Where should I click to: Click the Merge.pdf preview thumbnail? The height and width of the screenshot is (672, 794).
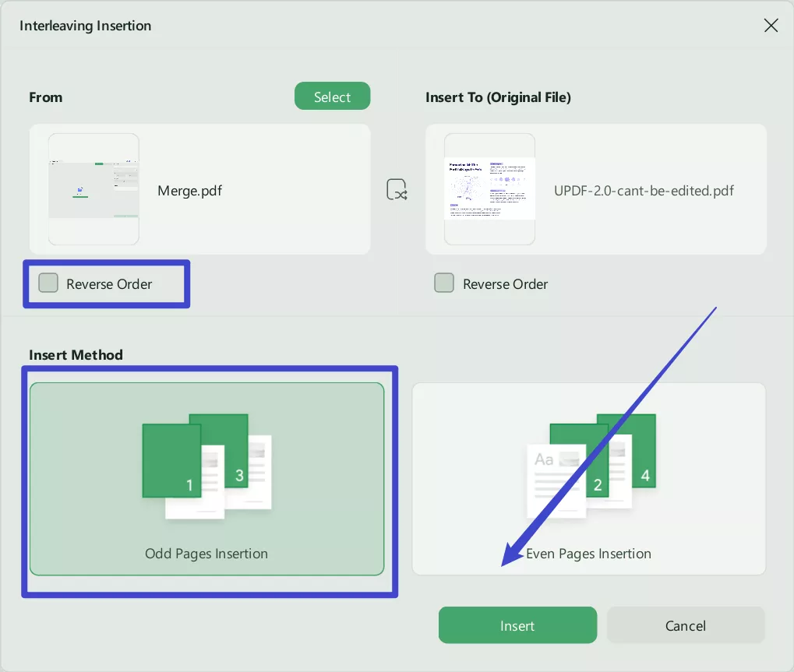pyautogui.click(x=94, y=188)
